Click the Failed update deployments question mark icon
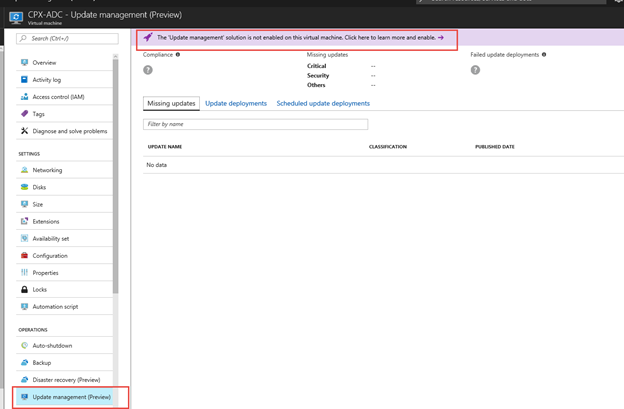 point(475,70)
